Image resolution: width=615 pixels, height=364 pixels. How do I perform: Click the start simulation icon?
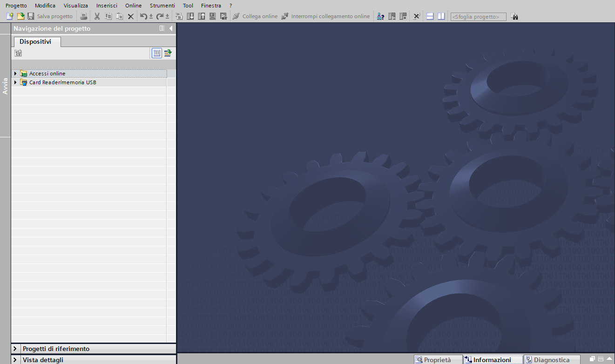[213, 16]
